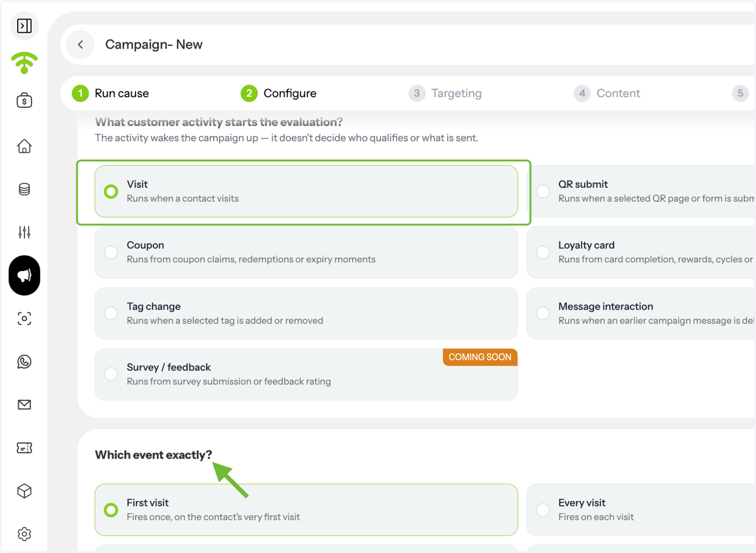Click 'Runs when a selected tag is added or removed'
The width and height of the screenshot is (756, 553).
pos(225,321)
